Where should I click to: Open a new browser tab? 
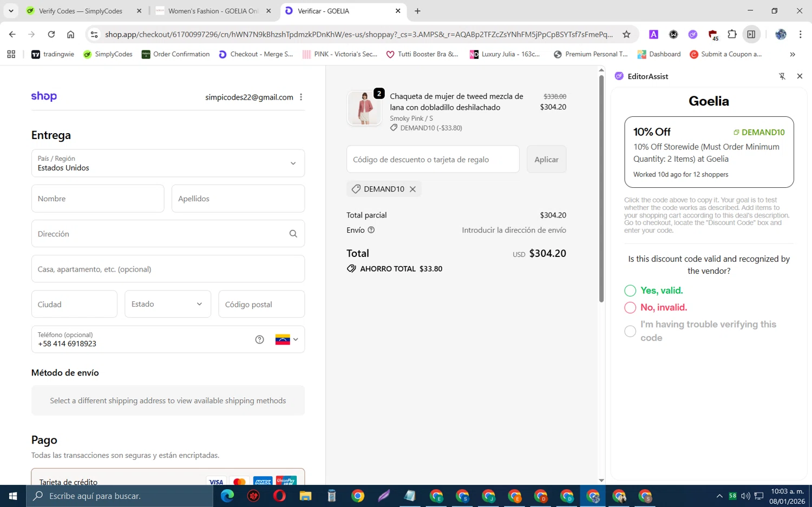[417, 11]
